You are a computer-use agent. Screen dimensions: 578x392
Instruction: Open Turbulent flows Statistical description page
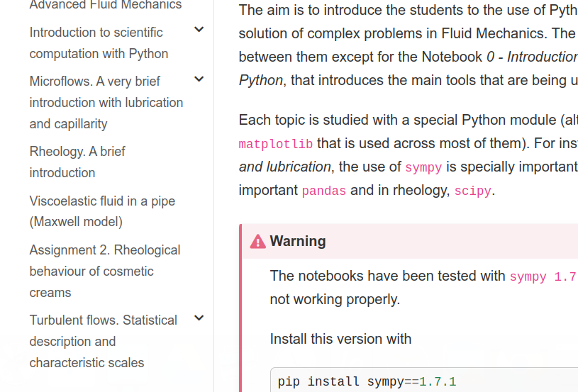[104, 341]
